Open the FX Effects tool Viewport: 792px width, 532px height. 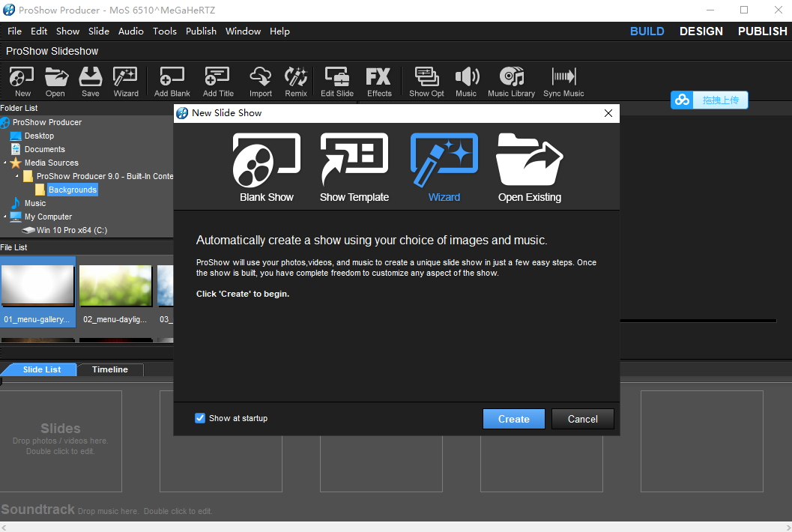pyautogui.click(x=379, y=82)
